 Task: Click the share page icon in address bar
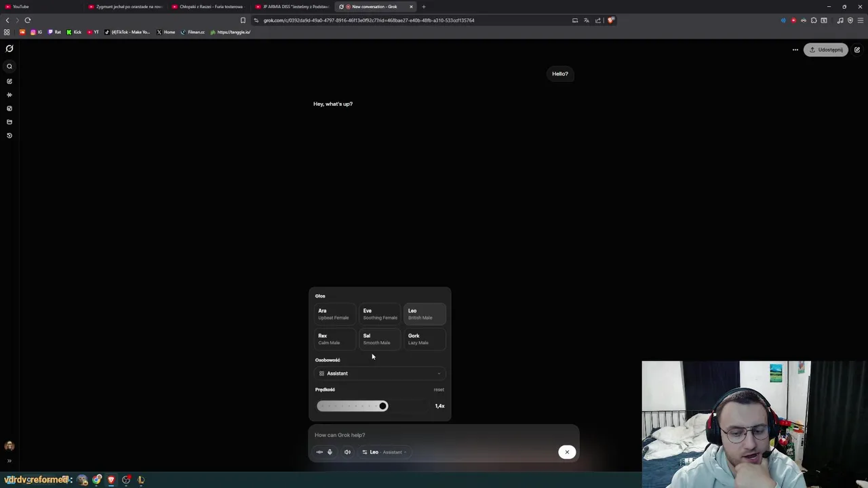(x=598, y=20)
